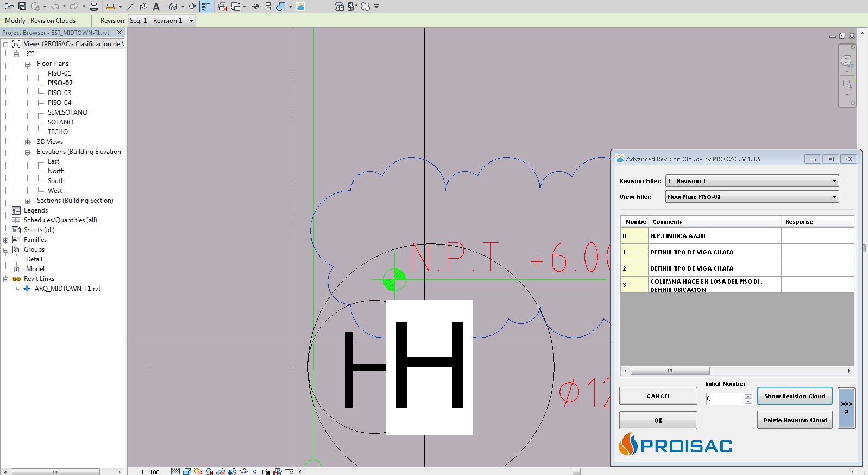Open the View Filter FloorPlan dropdown
The width and height of the screenshot is (868, 475).
pos(752,197)
